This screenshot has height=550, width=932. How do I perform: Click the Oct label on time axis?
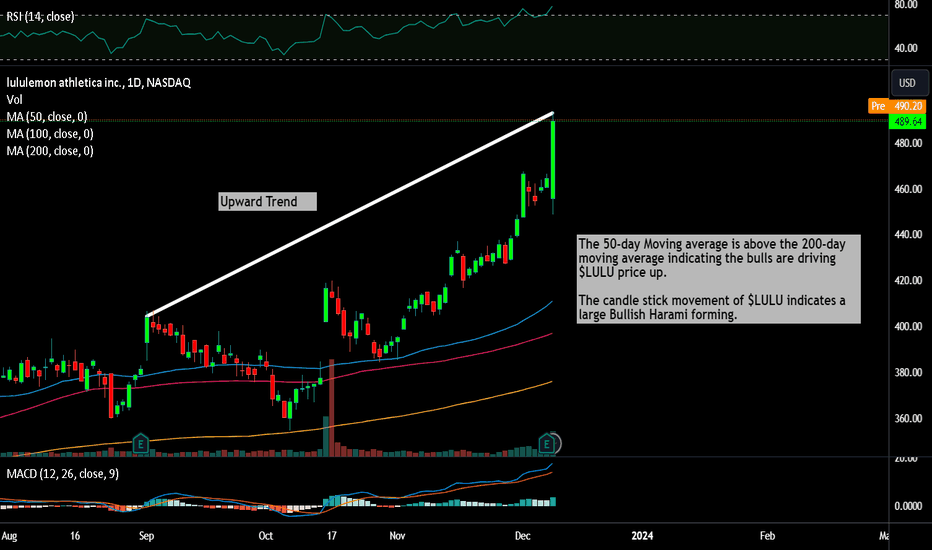tap(266, 536)
